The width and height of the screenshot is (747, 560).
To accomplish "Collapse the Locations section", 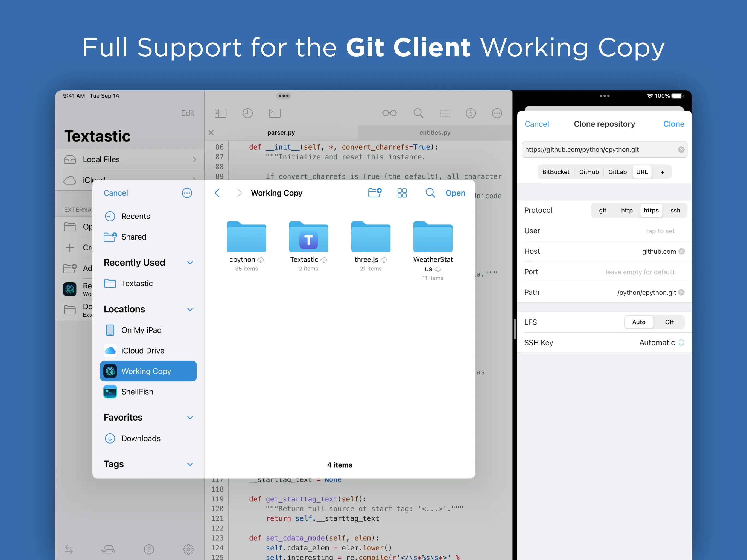I will pos(190,309).
